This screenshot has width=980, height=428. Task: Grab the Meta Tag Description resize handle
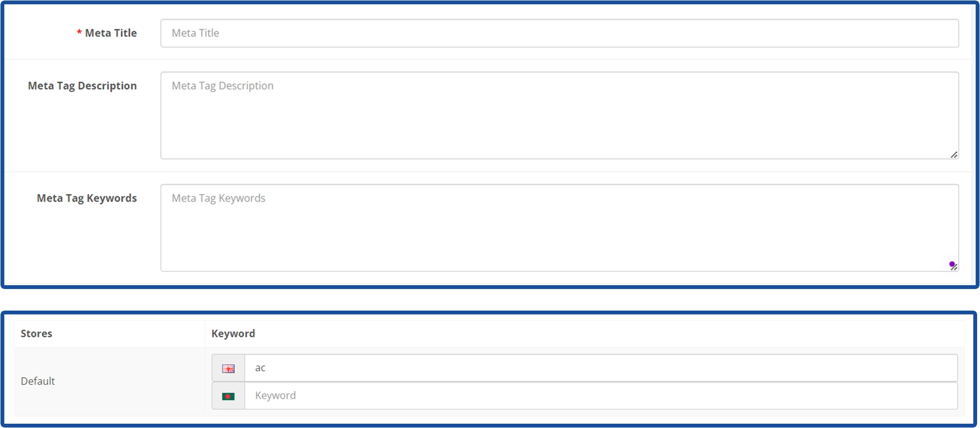pos(954,155)
